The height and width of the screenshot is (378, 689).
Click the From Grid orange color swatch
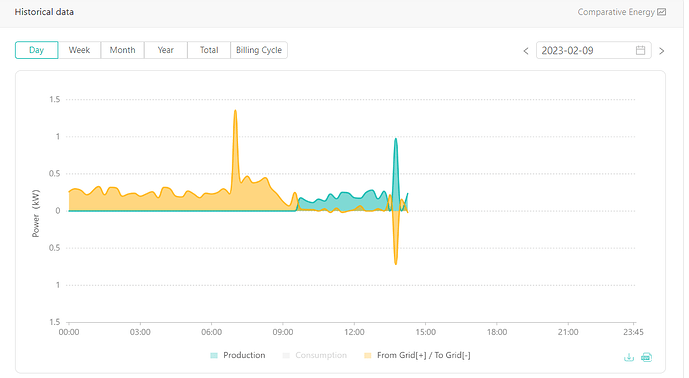click(x=368, y=356)
